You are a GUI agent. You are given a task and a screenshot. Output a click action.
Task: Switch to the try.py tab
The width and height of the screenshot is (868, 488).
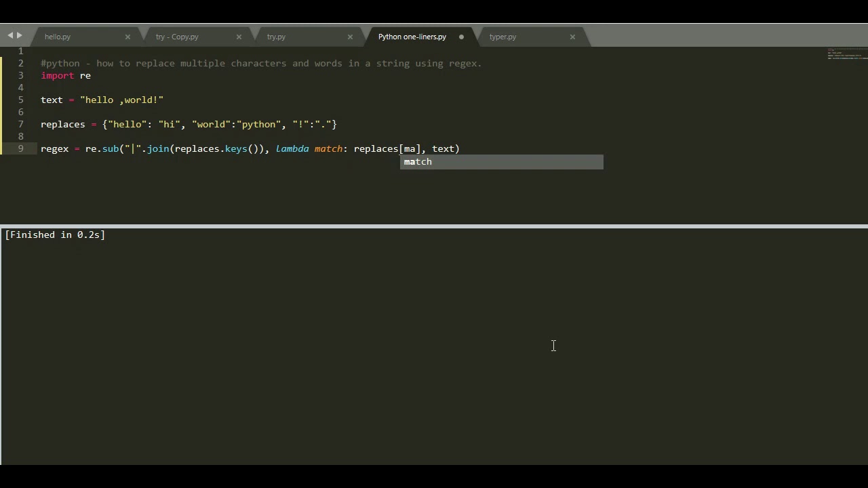pyautogui.click(x=276, y=37)
